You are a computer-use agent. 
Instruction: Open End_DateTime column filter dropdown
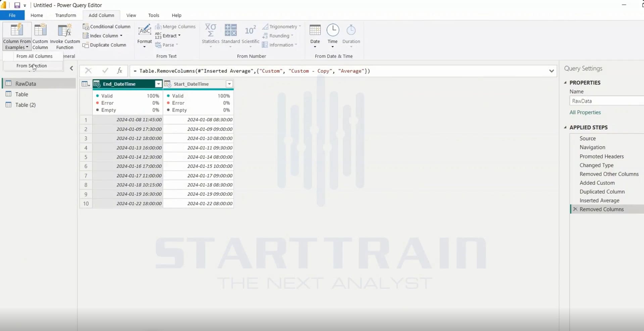[x=158, y=84]
